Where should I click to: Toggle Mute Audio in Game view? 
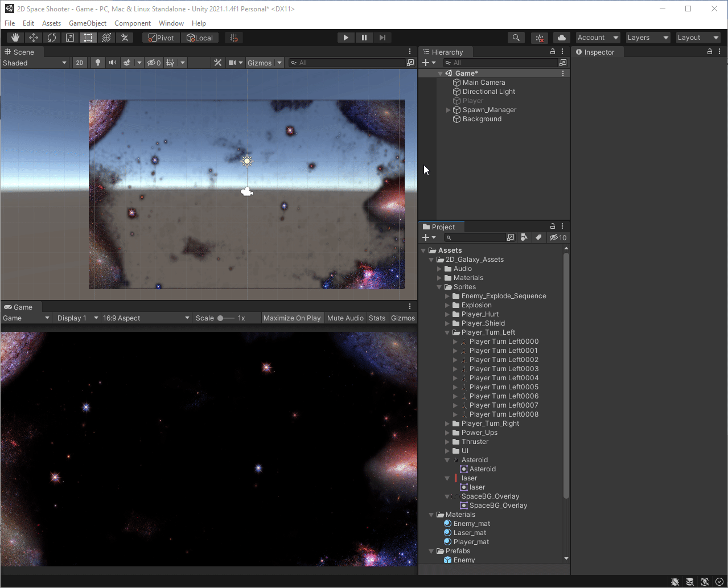pyautogui.click(x=346, y=318)
